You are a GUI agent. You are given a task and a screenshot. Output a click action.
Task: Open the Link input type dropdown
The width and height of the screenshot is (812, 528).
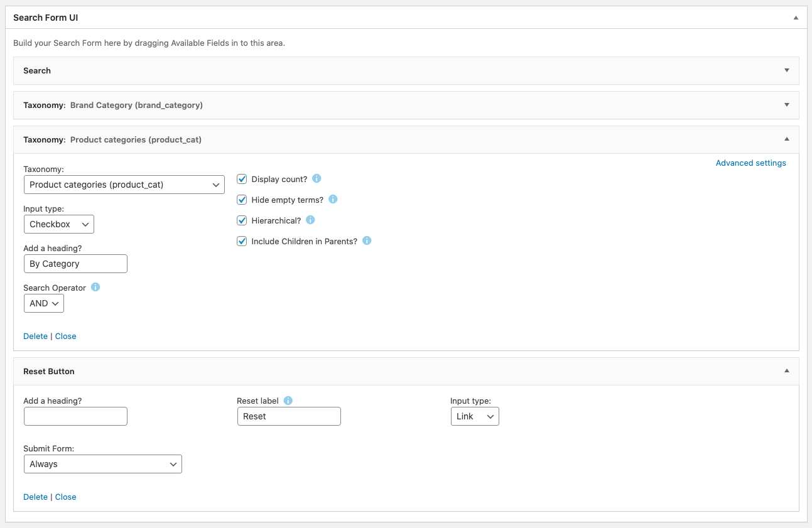[x=475, y=416]
